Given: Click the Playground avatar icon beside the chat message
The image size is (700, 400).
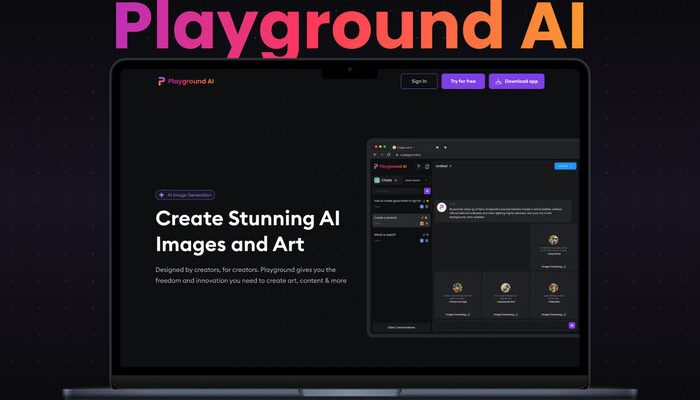Looking at the screenshot, I should point(441,206).
